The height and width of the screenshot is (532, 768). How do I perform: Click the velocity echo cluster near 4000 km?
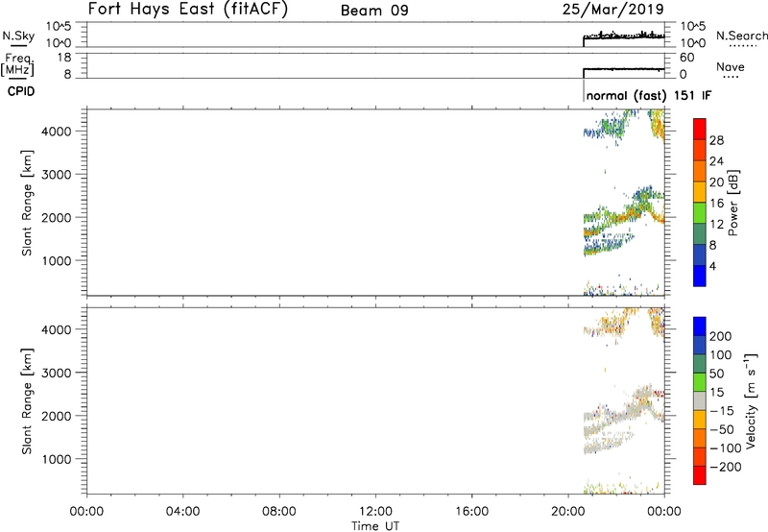tap(608, 325)
